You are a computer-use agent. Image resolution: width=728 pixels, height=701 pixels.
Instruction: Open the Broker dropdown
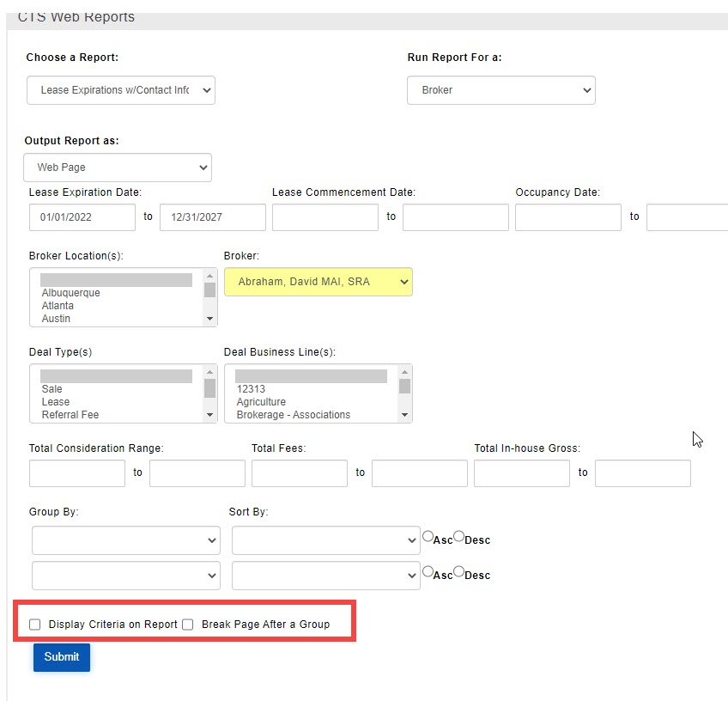[318, 282]
